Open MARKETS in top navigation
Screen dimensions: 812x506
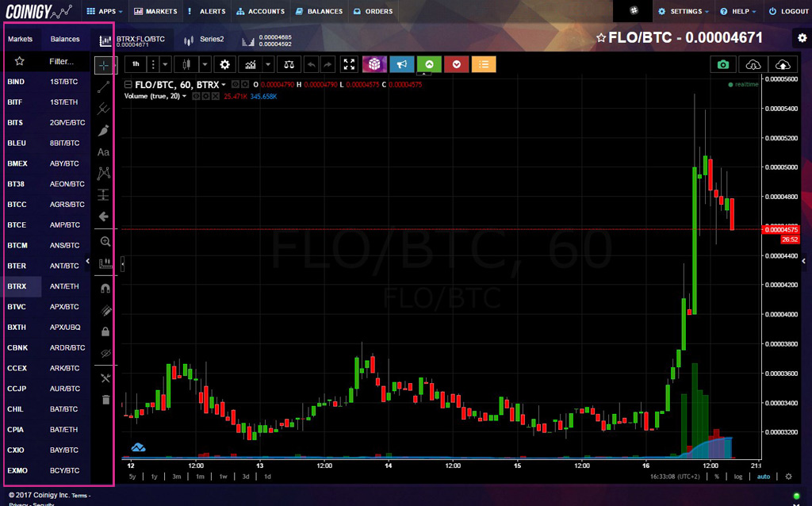155,11
